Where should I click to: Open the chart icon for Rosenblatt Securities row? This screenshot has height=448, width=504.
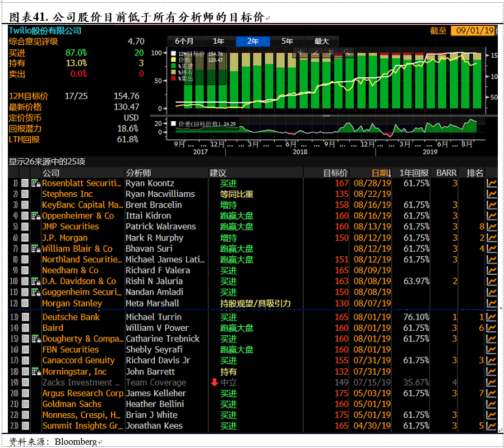pos(492,183)
